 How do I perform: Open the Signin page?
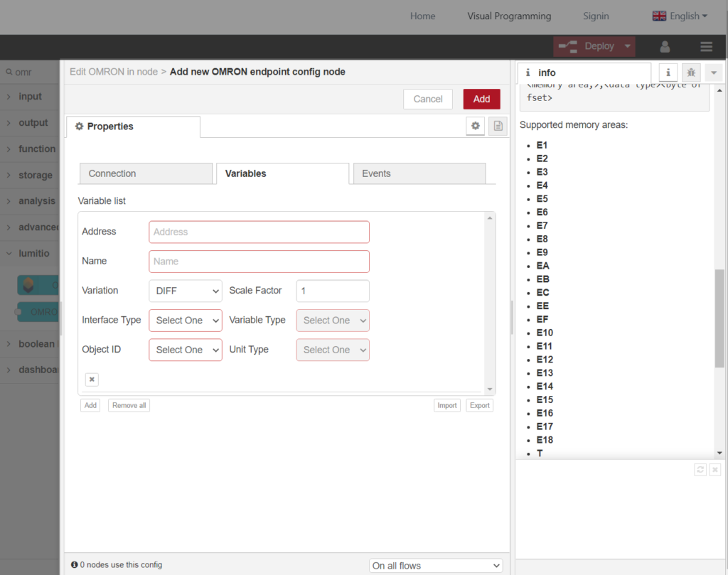pos(596,16)
